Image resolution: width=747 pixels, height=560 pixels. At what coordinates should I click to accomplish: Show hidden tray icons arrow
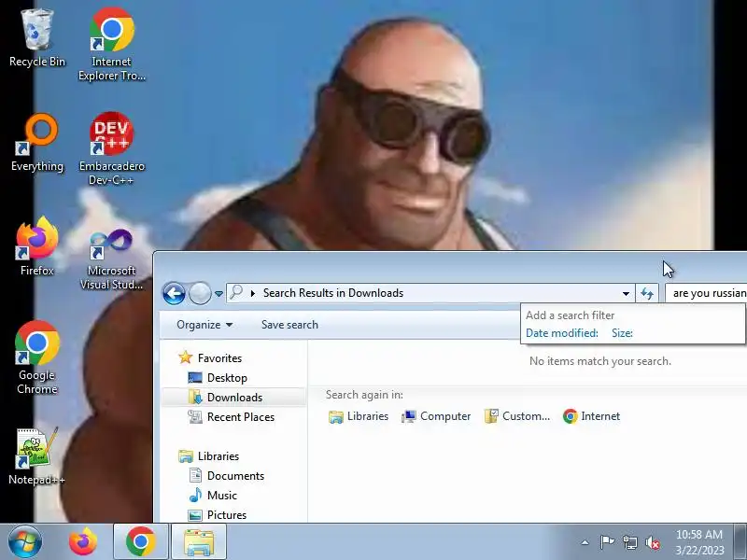(x=585, y=542)
